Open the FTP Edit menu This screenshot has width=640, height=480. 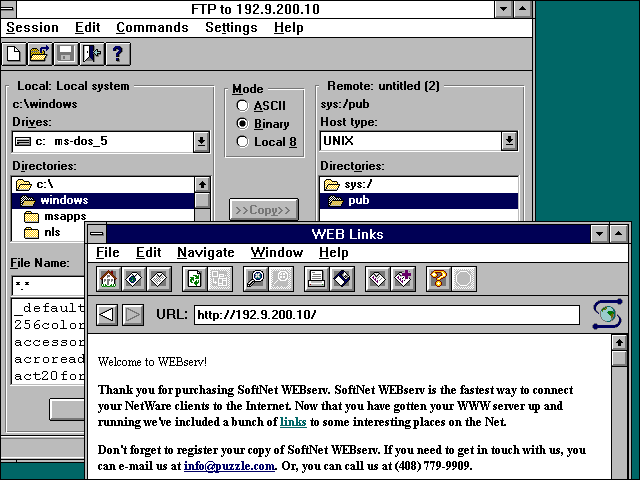(x=87, y=27)
